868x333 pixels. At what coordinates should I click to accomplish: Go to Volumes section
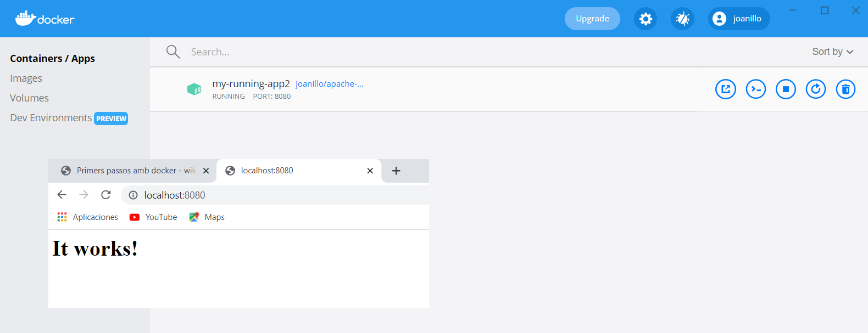point(29,98)
